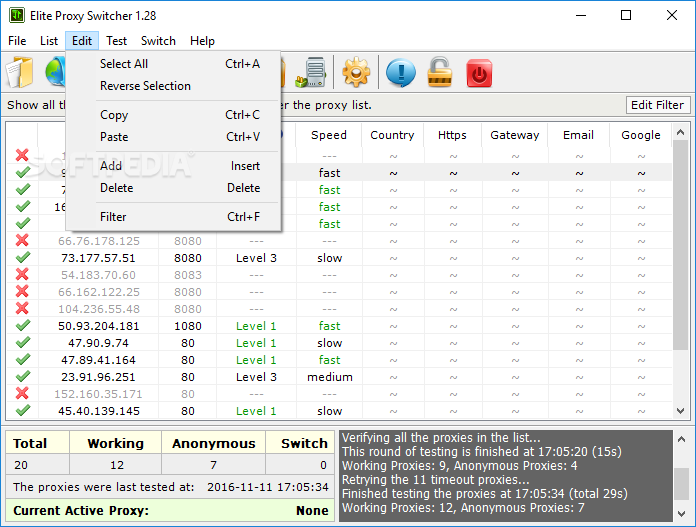The width and height of the screenshot is (696, 527).
Task: Open the proxy list file folder icon
Action: click(x=20, y=72)
